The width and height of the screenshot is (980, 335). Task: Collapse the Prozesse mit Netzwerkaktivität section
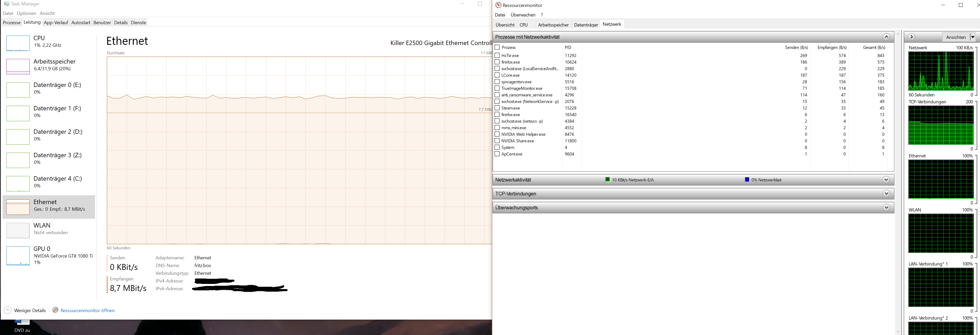click(x=886, y=37)
